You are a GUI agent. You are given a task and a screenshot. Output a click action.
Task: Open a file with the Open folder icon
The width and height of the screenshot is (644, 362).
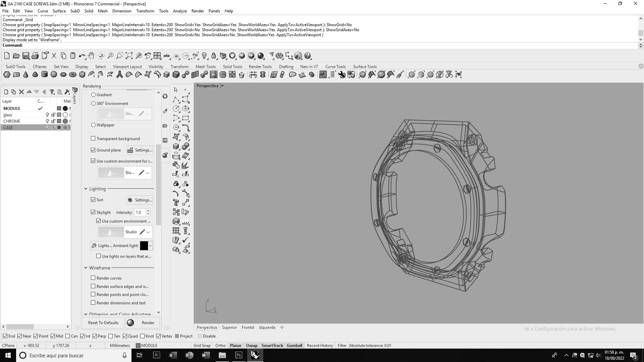click(x=16, y=56)
